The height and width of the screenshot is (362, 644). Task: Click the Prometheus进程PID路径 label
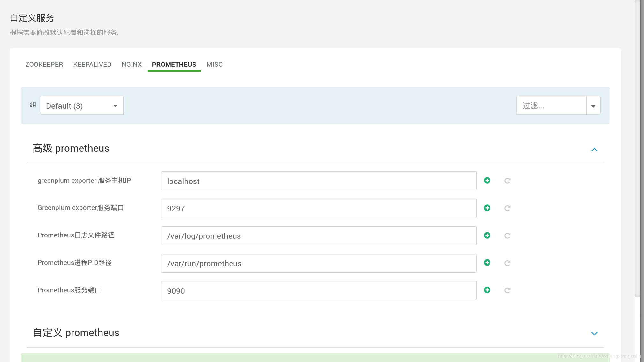coord(75,263)
